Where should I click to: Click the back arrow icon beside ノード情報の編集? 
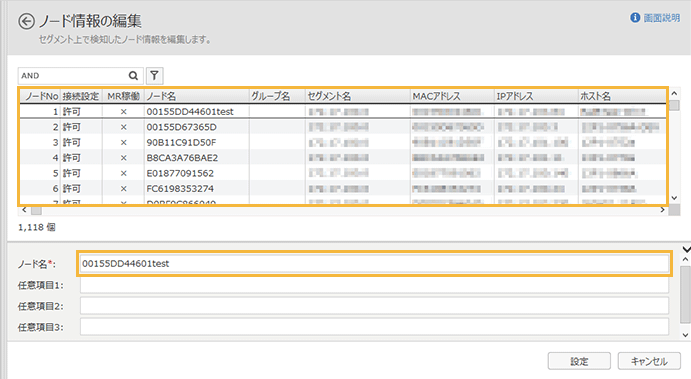coord(26,21)
